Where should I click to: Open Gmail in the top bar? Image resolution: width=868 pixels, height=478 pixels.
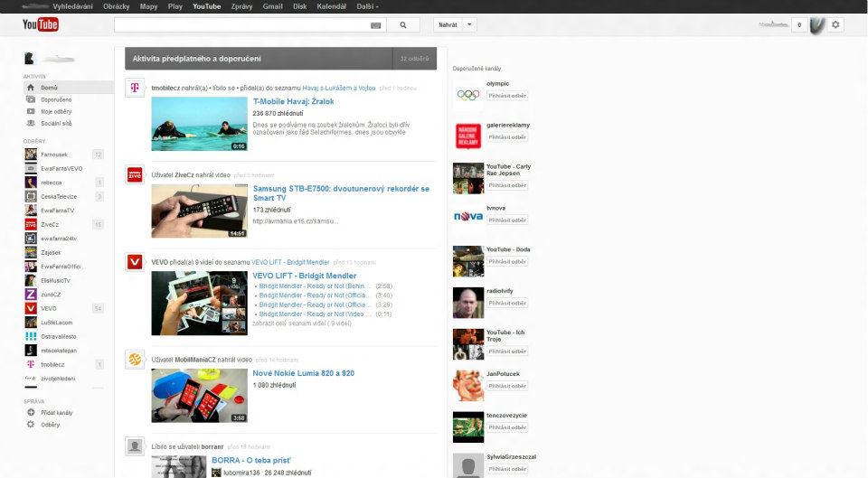tap(272, 6)
